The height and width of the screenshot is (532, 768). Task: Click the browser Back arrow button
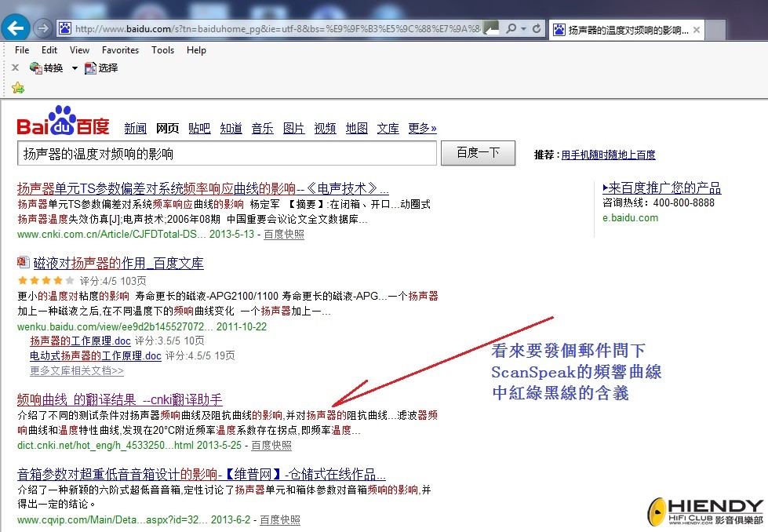pyautogui.click(x=16, y=27)
